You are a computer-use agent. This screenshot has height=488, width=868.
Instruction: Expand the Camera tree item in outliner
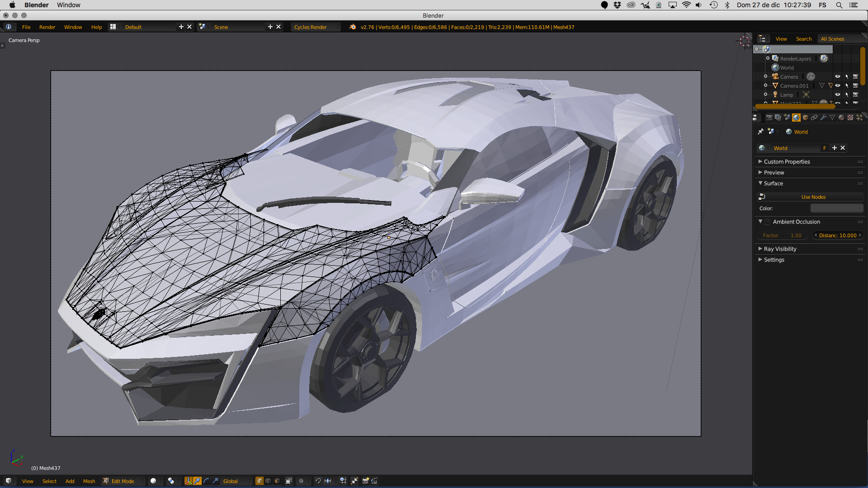(x=765, y=76)
